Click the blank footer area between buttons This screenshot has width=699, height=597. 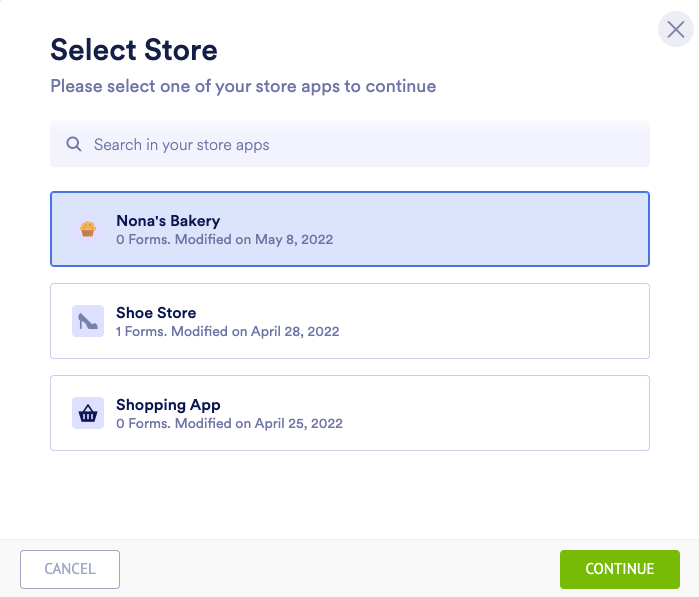340,569
